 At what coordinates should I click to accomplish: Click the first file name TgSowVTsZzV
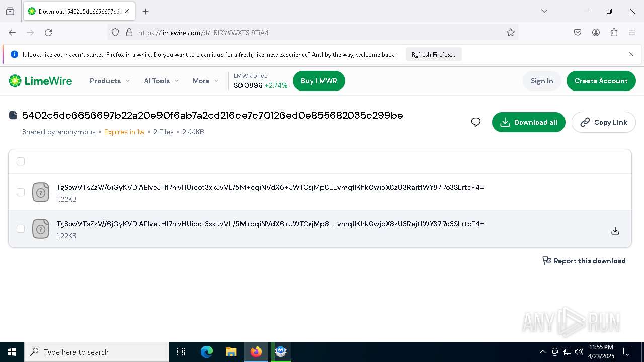click(x=270, y=187)
